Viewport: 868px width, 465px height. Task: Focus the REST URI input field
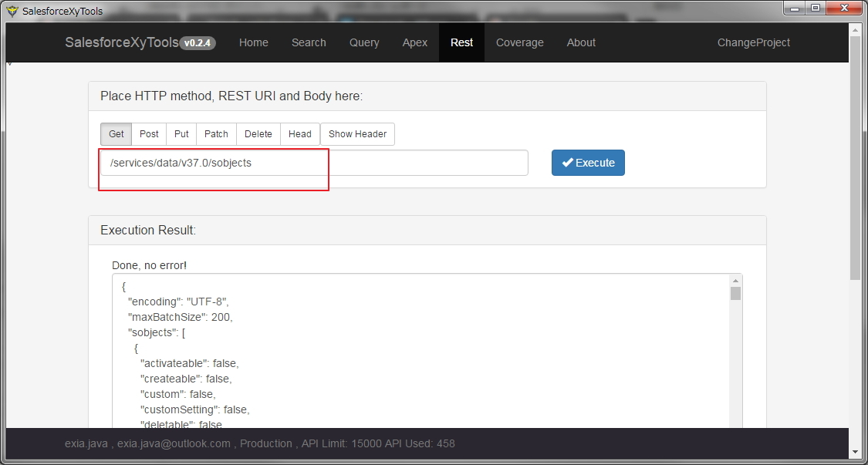point(314,163)
